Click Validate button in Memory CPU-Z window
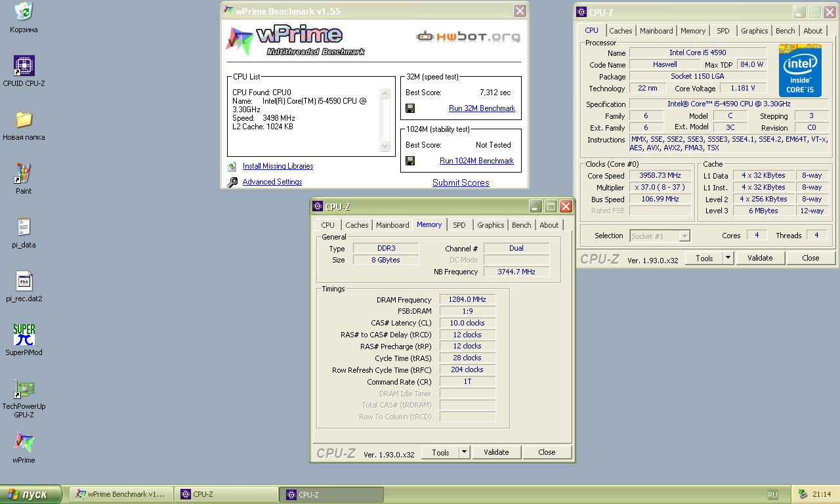The width and height of the screenshot is (840, 504). point(496,452)
